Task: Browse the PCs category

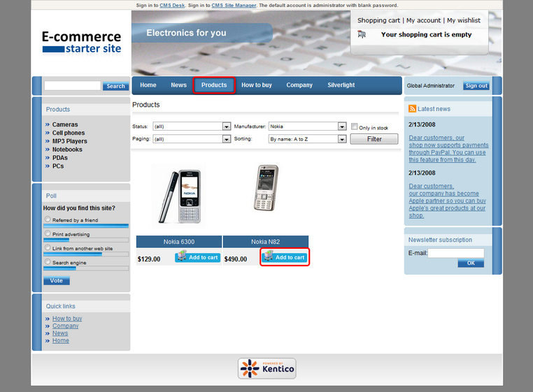Action: (58, 166)
